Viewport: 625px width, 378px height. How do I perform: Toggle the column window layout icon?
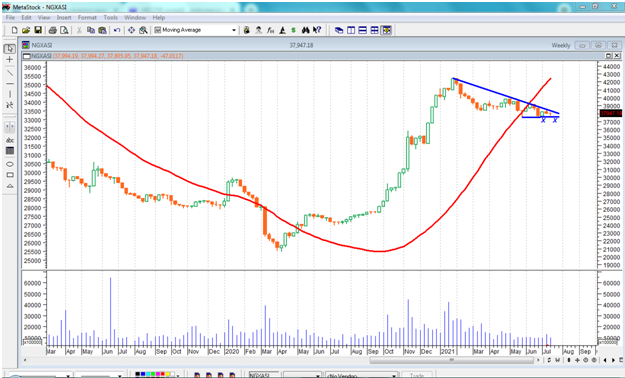click(x=351, y=30)
